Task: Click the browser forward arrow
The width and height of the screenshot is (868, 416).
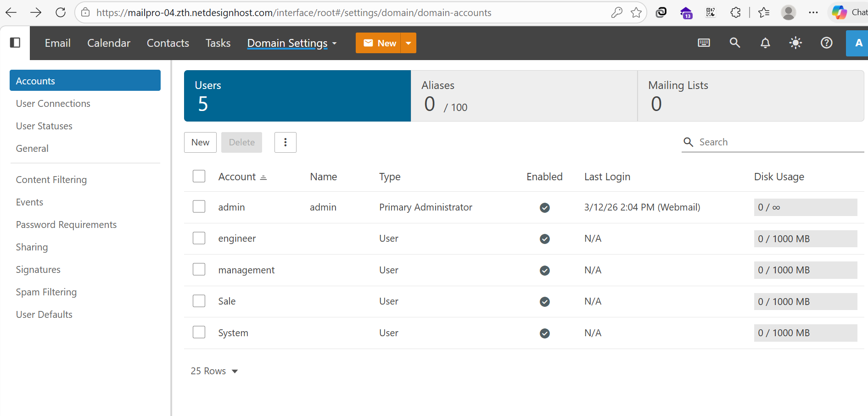Action: pos(36,12)
